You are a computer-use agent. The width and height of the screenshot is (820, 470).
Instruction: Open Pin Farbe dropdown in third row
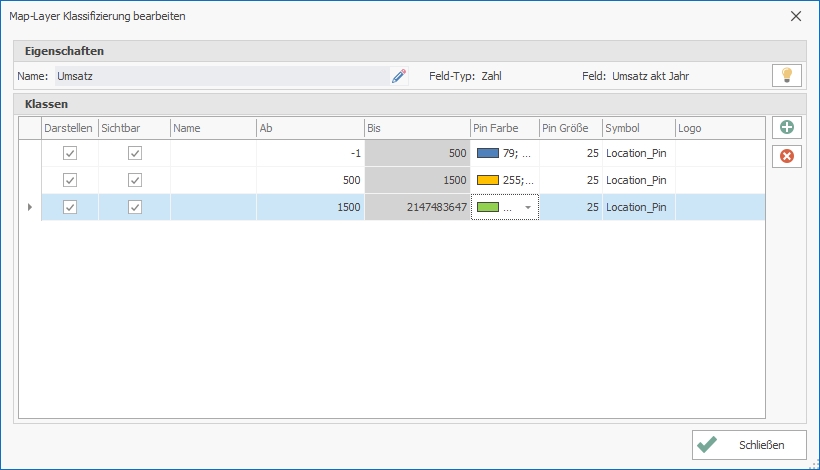(528, 208)
